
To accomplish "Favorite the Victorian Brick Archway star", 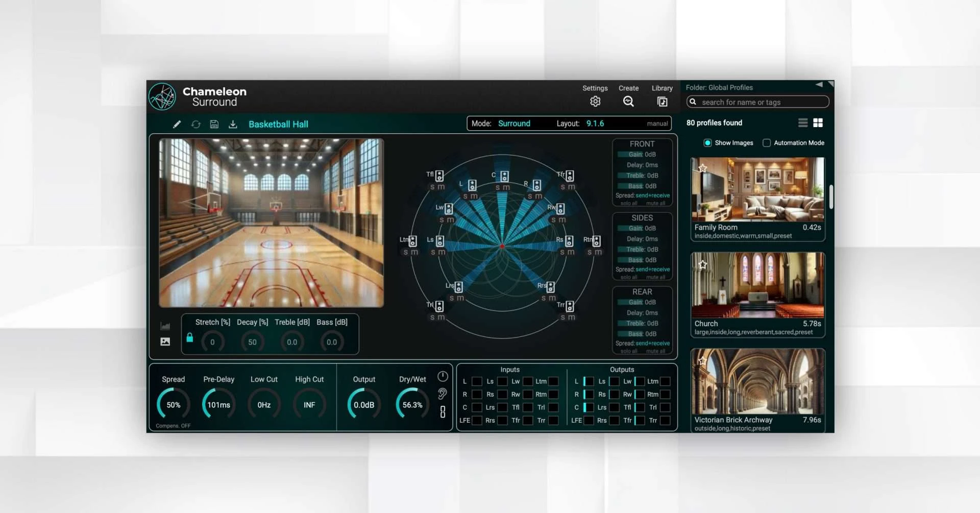I will pyautogui.click(x=703, y=361).
